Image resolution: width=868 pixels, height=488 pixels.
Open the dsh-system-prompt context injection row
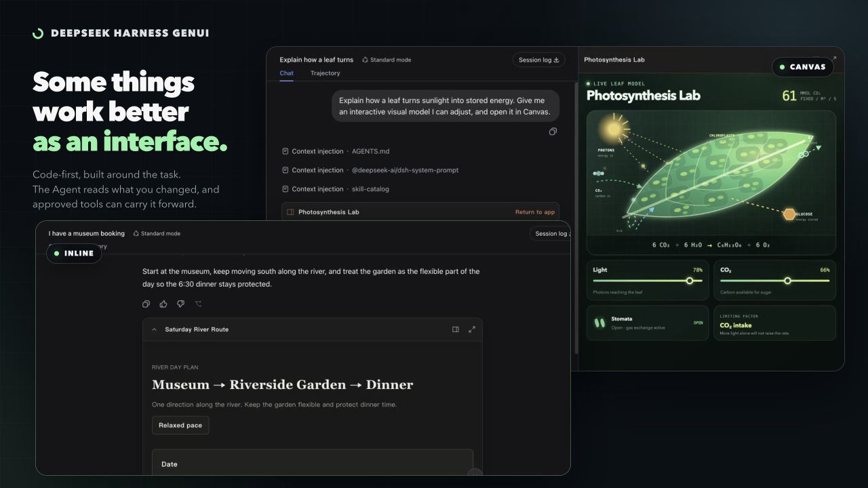[370, 170]
